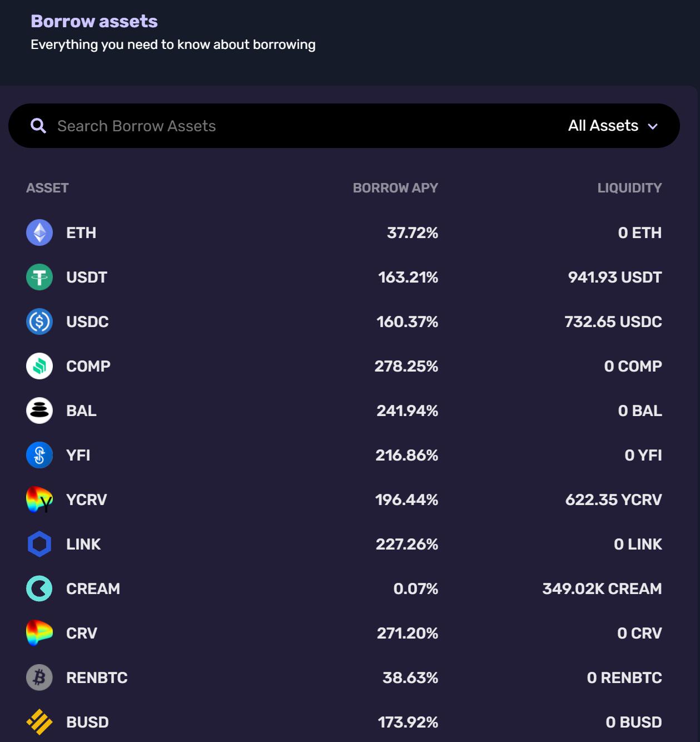This screenshot has height=742, width=700.
Task: Click the LINK Chainlink hexagon icon
Action: (39, 544)
